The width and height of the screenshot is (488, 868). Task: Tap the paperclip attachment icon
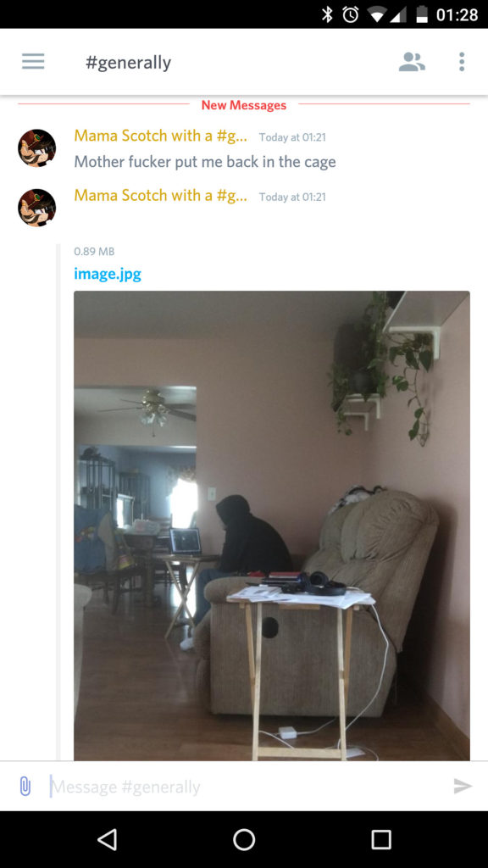click(x=25, y=786)
